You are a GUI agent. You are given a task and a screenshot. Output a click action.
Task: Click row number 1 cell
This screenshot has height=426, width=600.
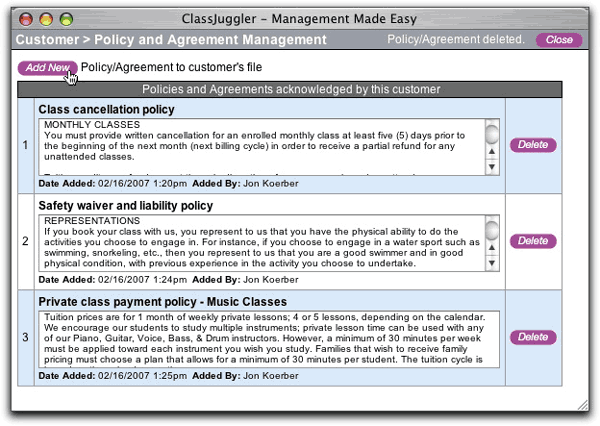pos(26,145)
